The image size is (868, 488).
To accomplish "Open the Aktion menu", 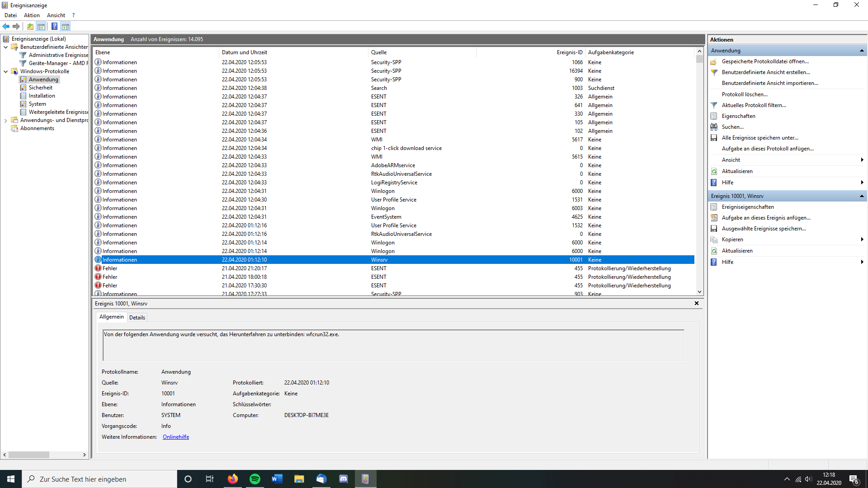I will click(32, 15).
